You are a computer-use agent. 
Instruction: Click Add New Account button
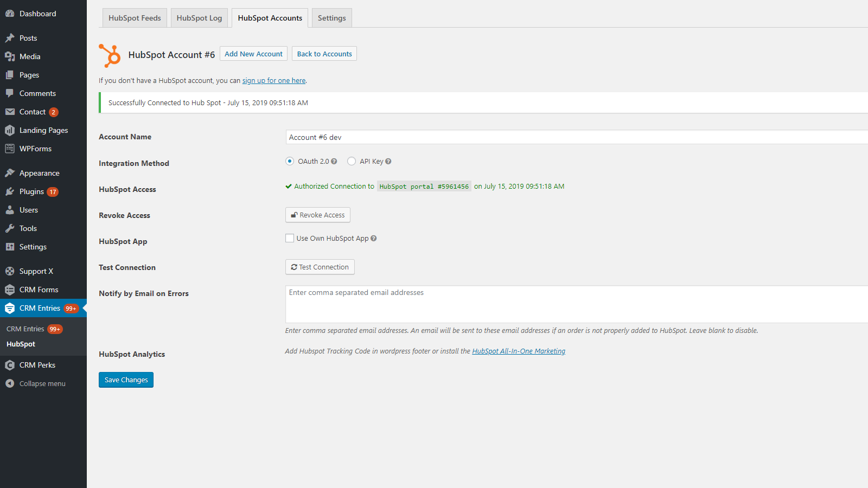253,54
